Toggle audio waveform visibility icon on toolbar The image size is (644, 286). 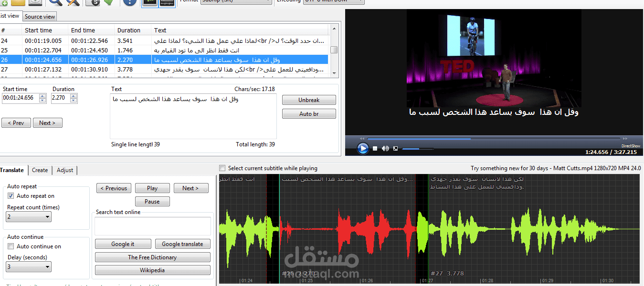[x=167, y=4]
